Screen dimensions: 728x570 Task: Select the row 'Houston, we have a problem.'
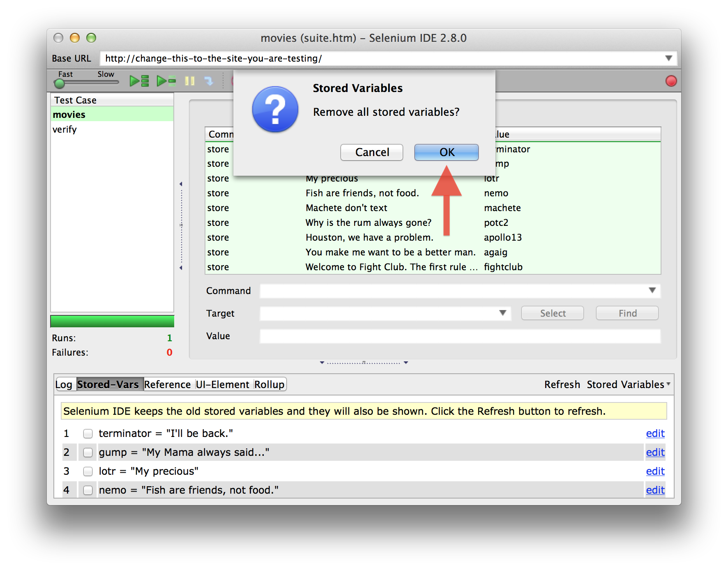[x=433, y=237]
